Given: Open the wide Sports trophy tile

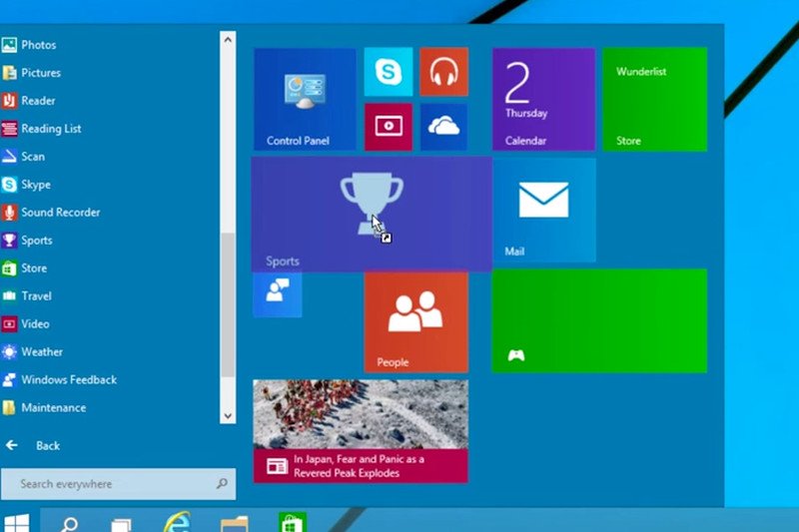Looking at the screenshot, I should coord(372,215).
